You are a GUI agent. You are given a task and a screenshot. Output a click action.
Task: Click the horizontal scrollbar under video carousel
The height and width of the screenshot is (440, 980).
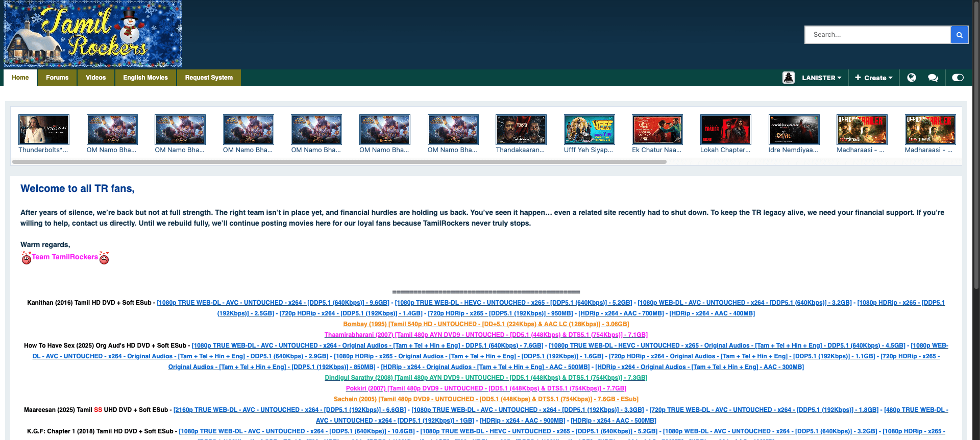click(x=339, y=162)
